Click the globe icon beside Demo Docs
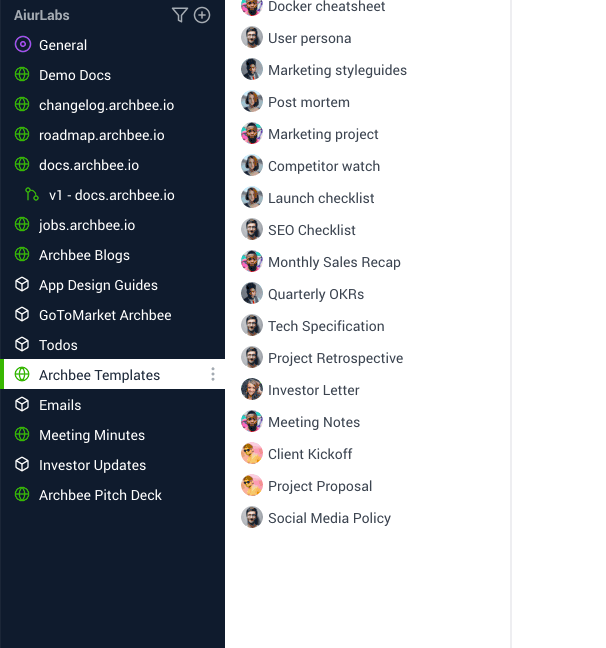Screen dimensions: 606x648 point(22,75)
